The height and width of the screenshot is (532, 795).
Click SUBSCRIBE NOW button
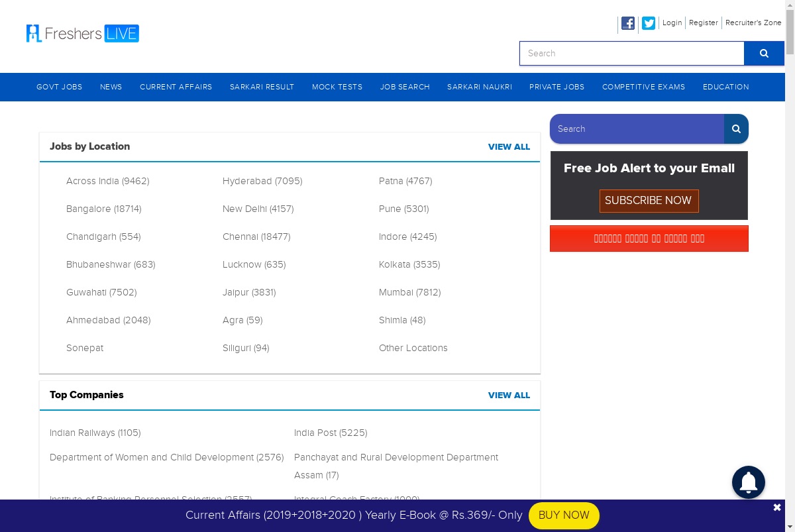[x=649, y=201]
